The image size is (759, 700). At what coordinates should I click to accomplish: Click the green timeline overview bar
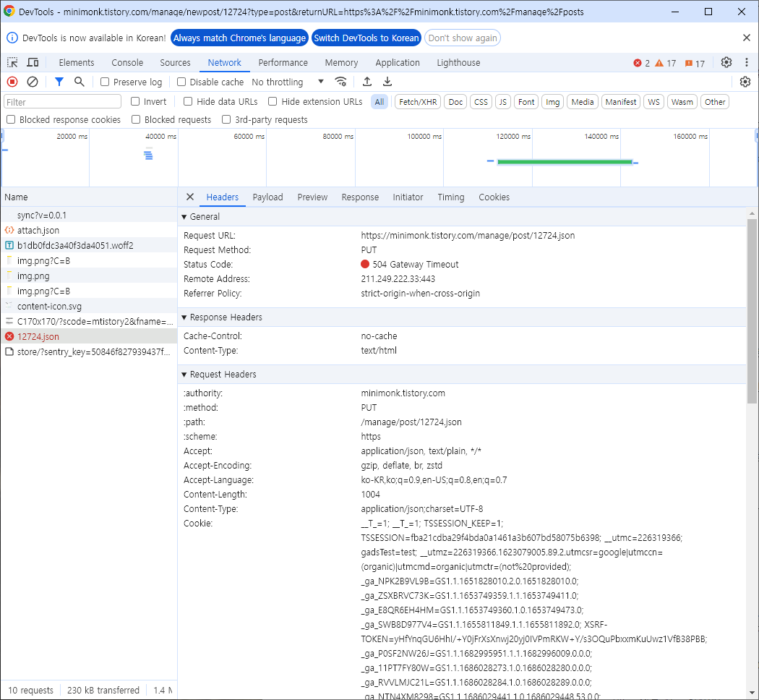click(x=565, y=162)
